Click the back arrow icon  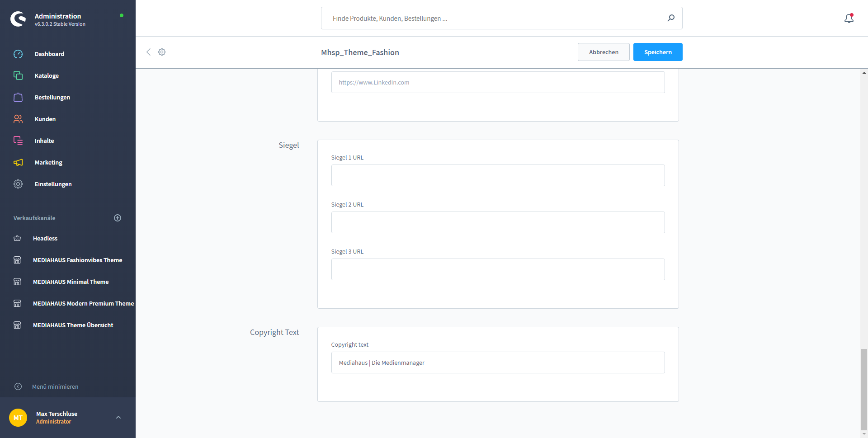148,52
